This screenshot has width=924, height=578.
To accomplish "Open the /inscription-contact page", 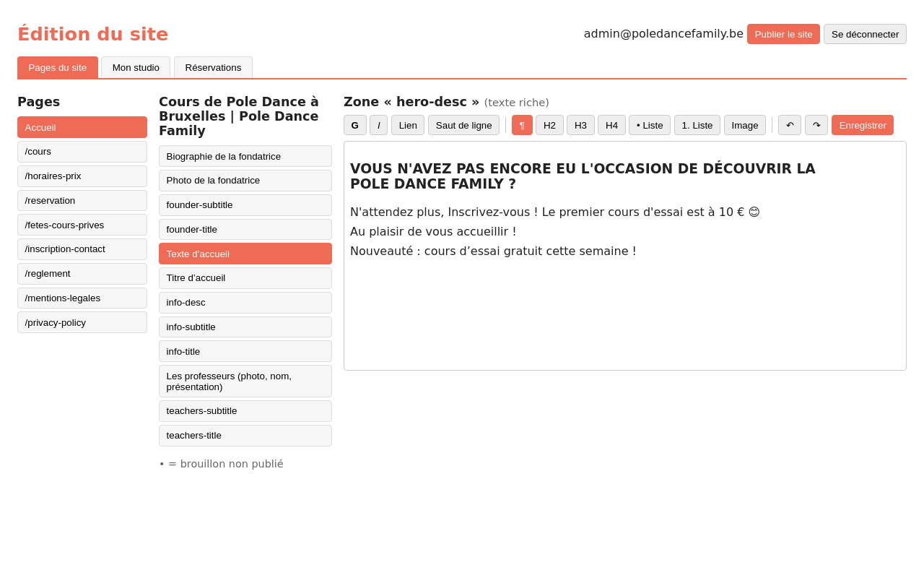I will click(82, 249).
